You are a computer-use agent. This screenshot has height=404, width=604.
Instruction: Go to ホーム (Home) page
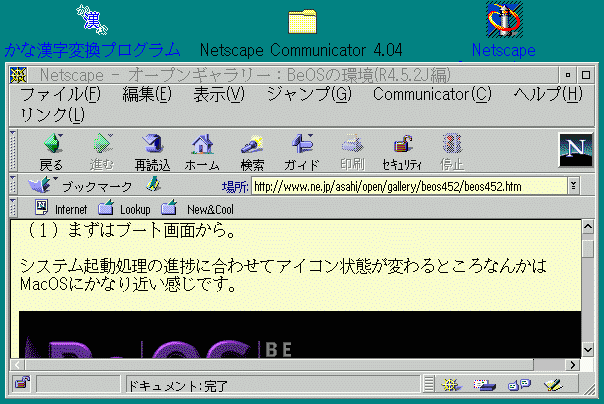click(x=202, y=152)
